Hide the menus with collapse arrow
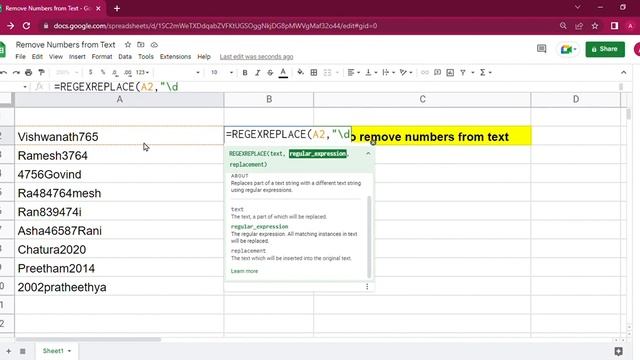This screenshot has height=360, width=640. point(623,73)
